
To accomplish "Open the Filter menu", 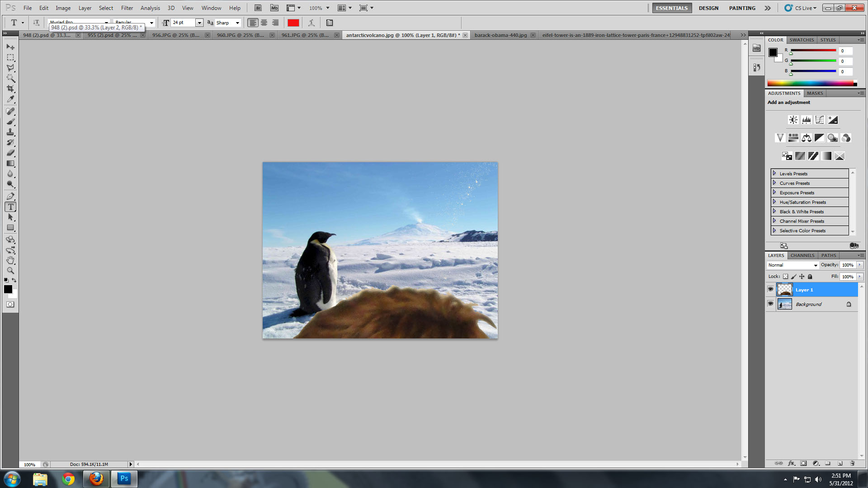I will coord(127,8).
